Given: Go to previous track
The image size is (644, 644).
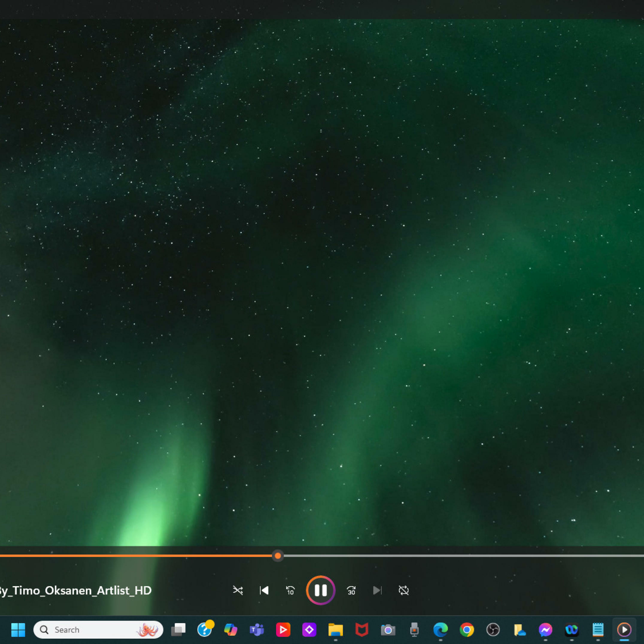Looking at the screenshot, I should click(264, 590).
